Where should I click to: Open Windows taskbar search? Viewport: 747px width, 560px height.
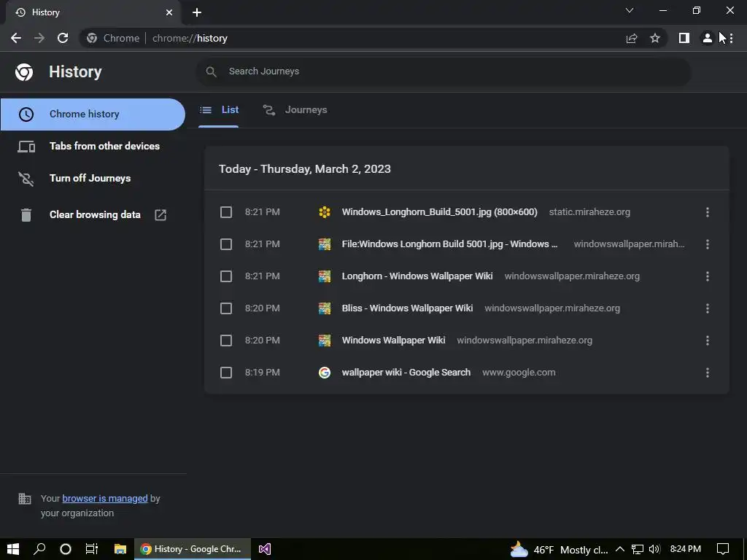[x=39, y=549]
